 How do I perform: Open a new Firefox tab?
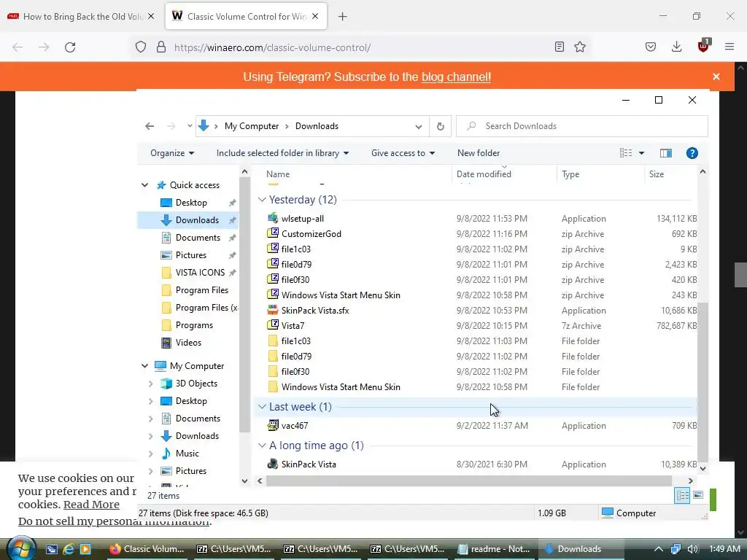click(x=343, y=17)
